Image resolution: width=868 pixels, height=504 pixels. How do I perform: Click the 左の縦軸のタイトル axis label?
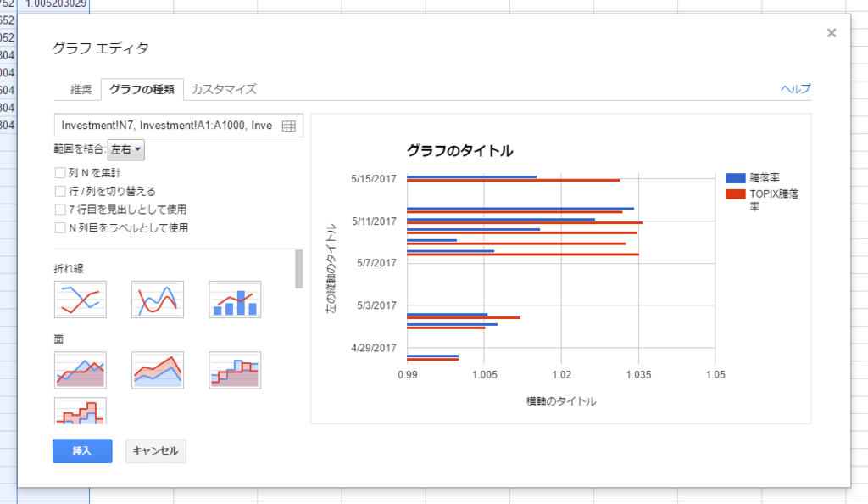click(x=331, y=269)
